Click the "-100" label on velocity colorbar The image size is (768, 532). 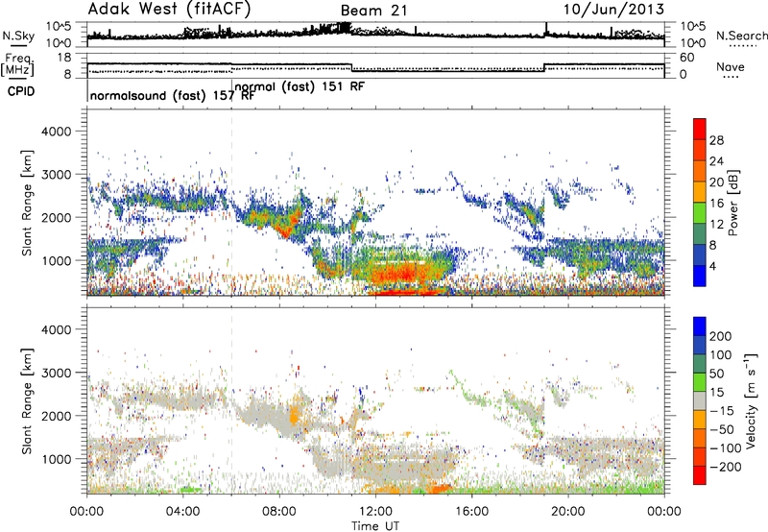tap(726, 448)
